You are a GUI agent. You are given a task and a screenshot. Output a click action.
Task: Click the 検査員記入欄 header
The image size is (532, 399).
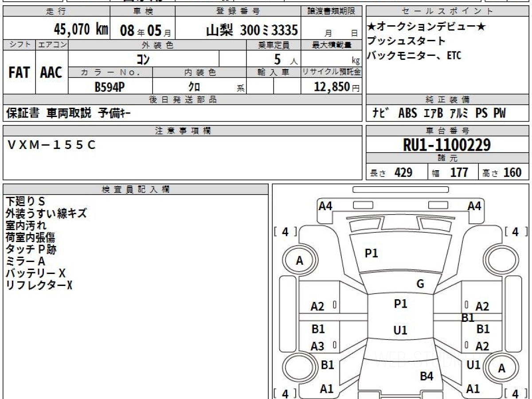[x=136, y=189]
